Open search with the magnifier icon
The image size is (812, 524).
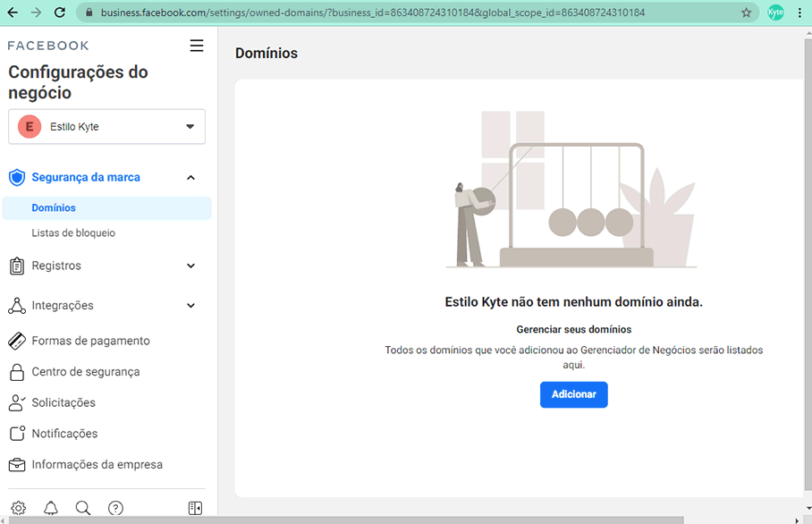83,508
